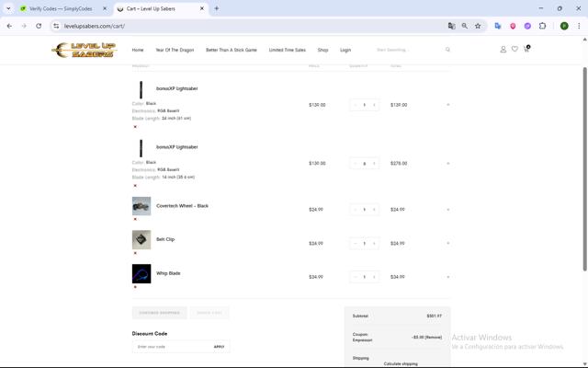
Task: Switch to the Verify Codes SimplyCodes tab
Action: [x=61, y=8]
